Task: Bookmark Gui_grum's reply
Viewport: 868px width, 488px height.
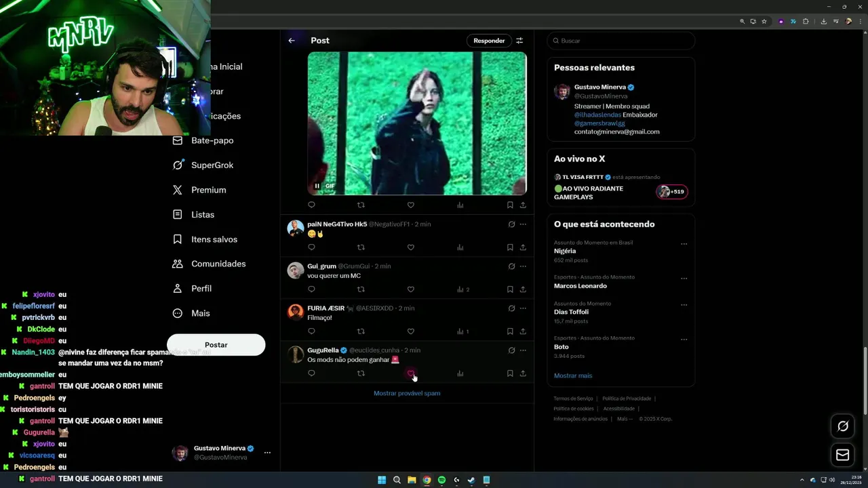Action: (x=510, y=289)
